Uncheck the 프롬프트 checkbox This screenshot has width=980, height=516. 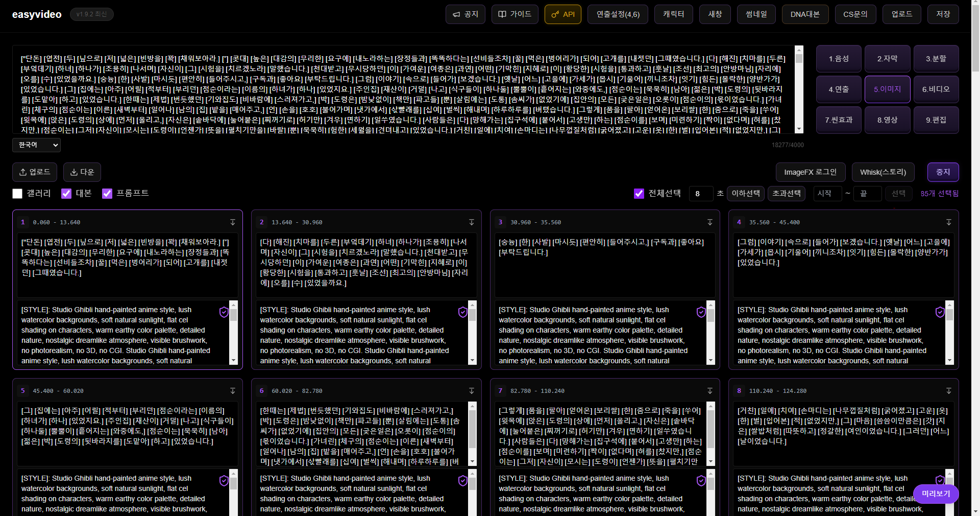(107, 194)
